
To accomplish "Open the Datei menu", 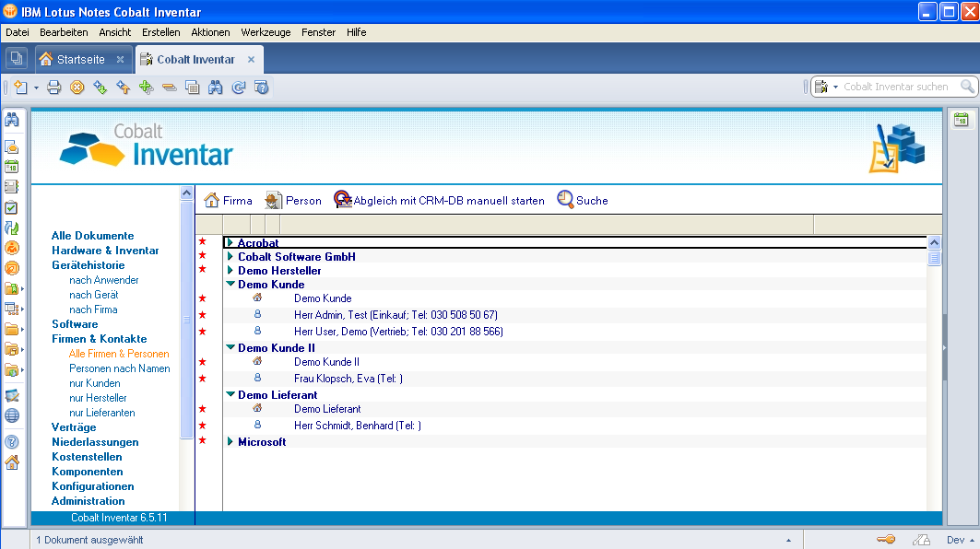I will (x=18, y=32).
